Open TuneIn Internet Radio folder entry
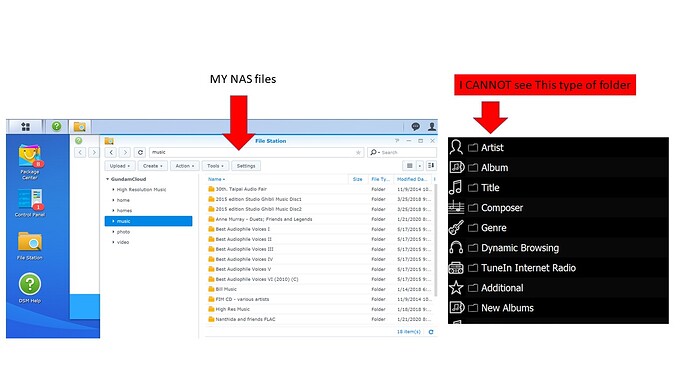The height and width of the screenshot is (388, 690). pos(528,268)
